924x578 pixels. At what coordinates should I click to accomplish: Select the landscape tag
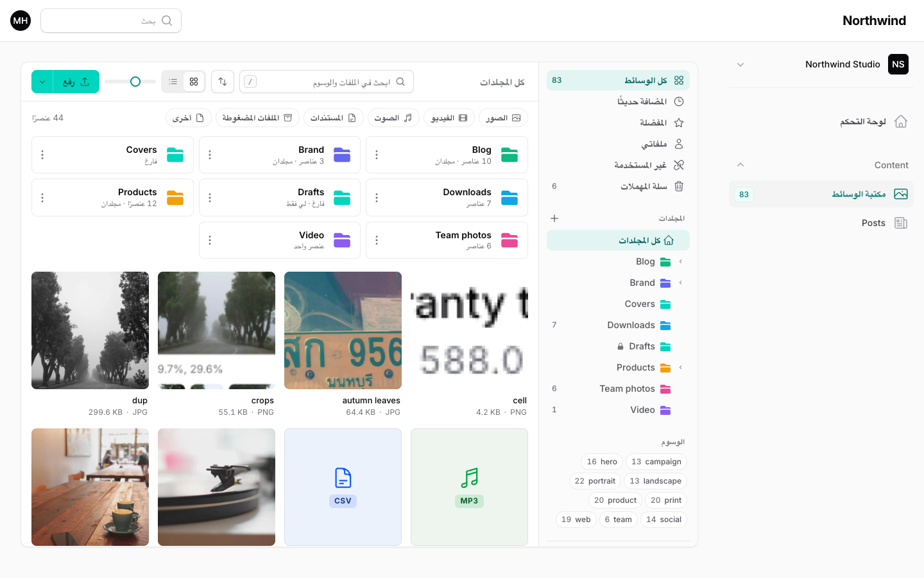coord(655,481)
